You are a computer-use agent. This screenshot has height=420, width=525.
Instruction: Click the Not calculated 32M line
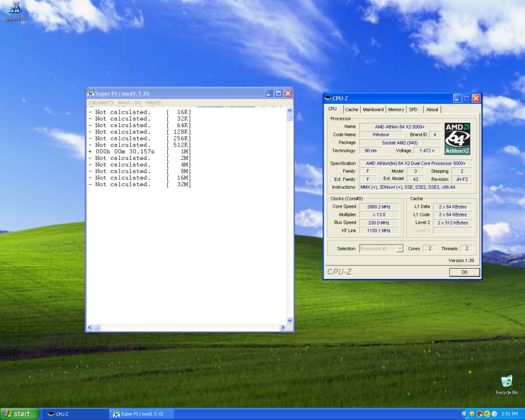point(139,185)
